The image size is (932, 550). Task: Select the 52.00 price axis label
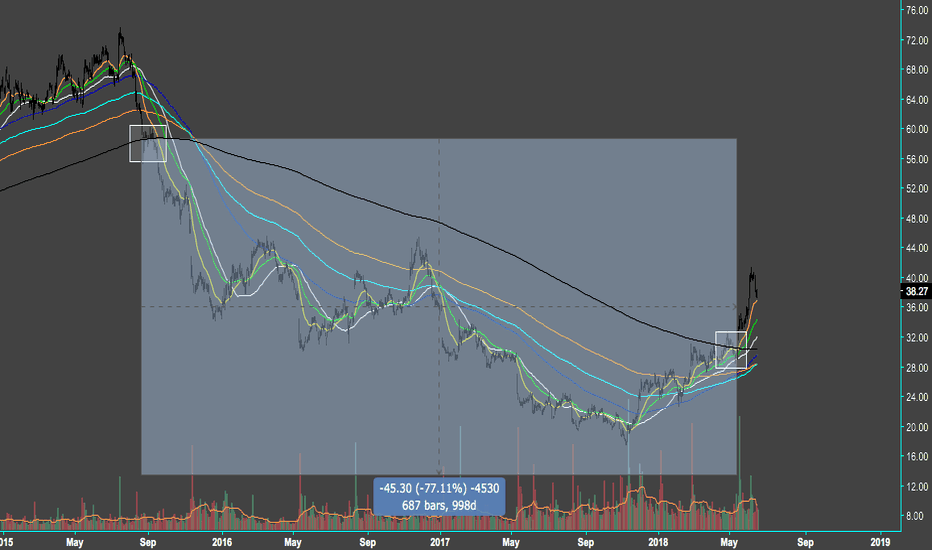click(917, 188)
